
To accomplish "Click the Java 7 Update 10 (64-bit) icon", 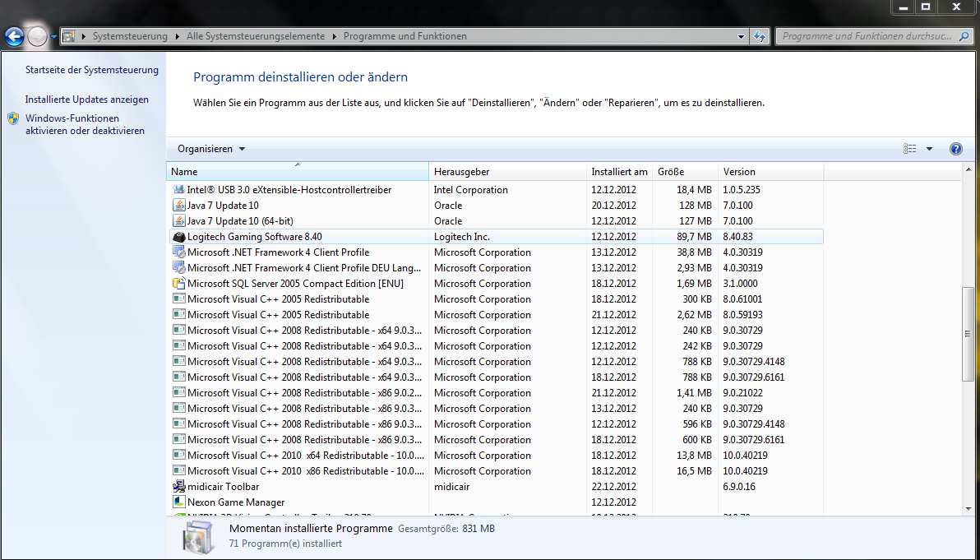I will point(178,220).
